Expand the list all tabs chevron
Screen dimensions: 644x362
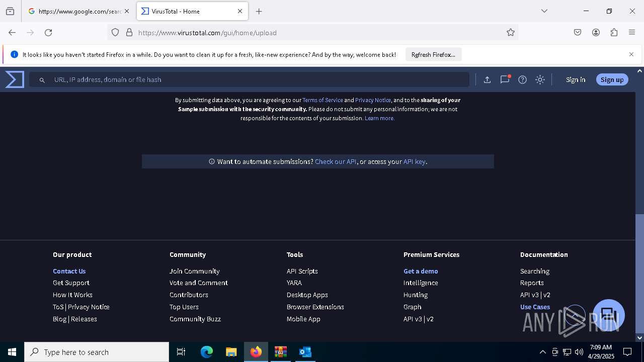pyautogui.click(x=544, y=11)
